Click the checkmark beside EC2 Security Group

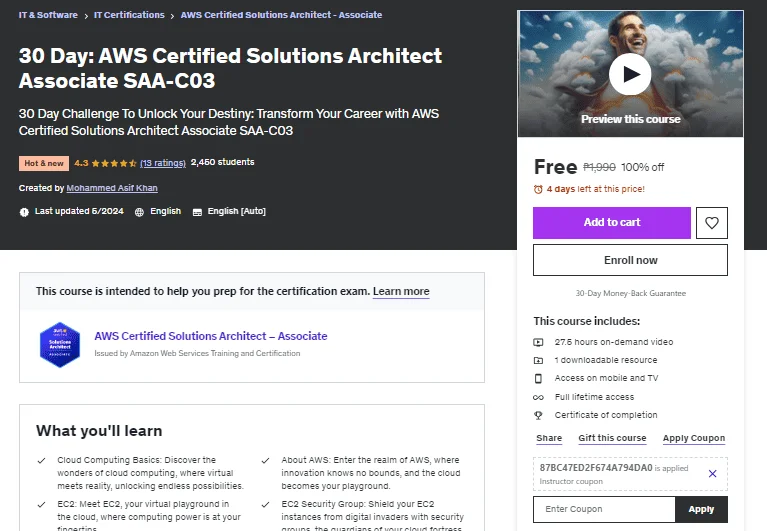[x=266, y=505]
